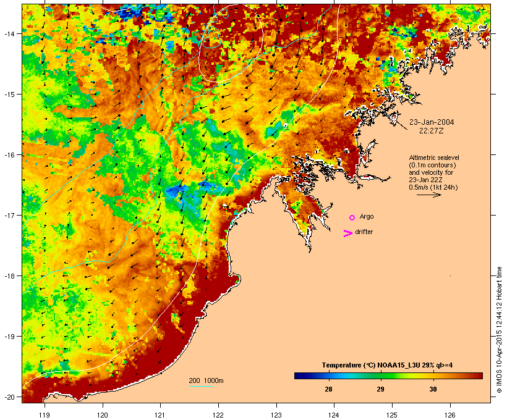Viewport: 507px width, 420px height.
Task: Click latitude axis label -18
Action: coord(9,276)
